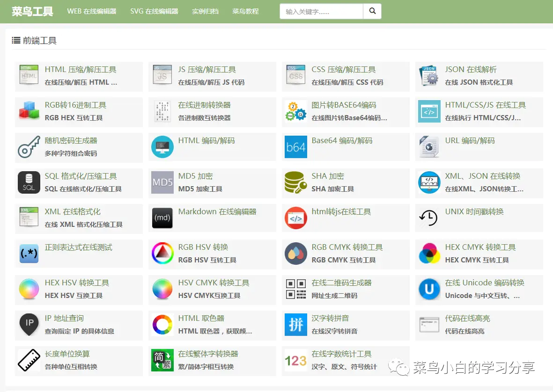Open the Markdown 在线编辑器 link

point(217,212)
